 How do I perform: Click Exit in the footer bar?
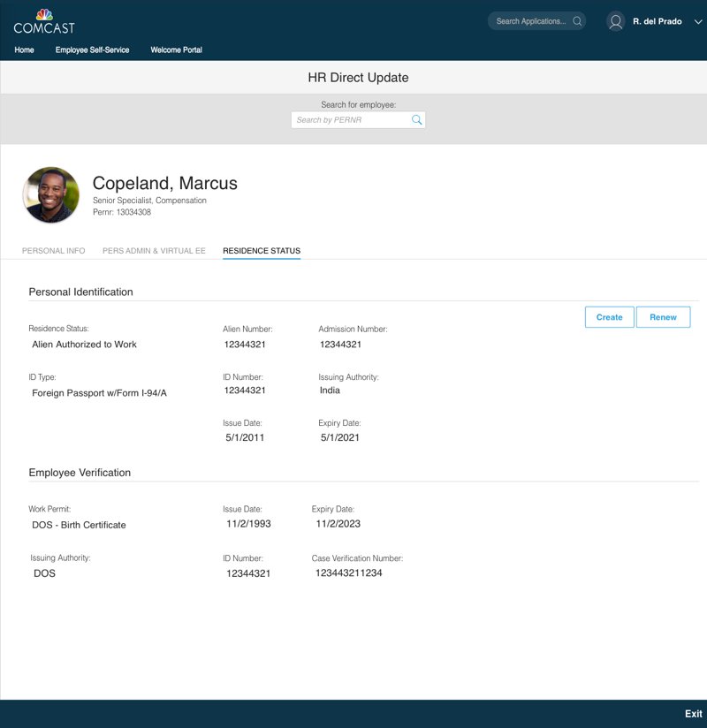pyautogui.click(x=693, y=714)
